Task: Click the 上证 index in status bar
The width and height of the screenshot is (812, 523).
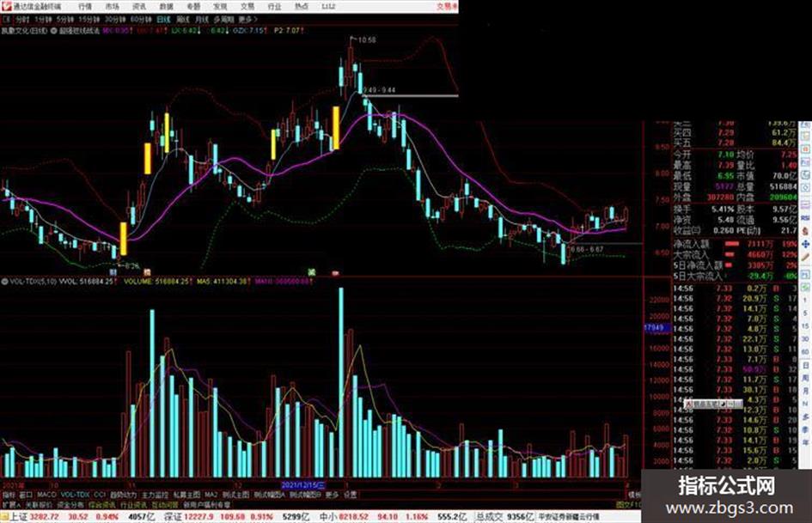Action: point(19,517)
